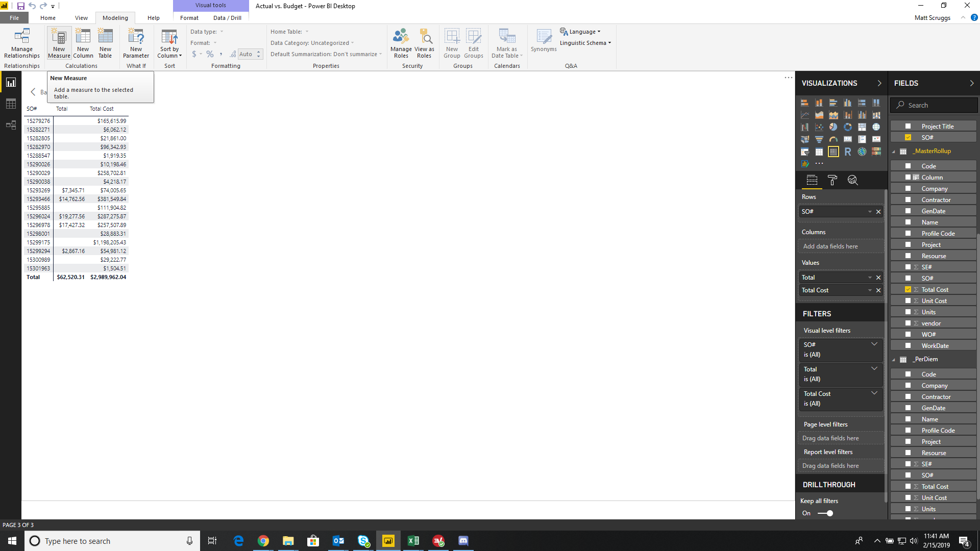Switch to Model relationships view
The image size is (980, 551).
tap(11, 125)
